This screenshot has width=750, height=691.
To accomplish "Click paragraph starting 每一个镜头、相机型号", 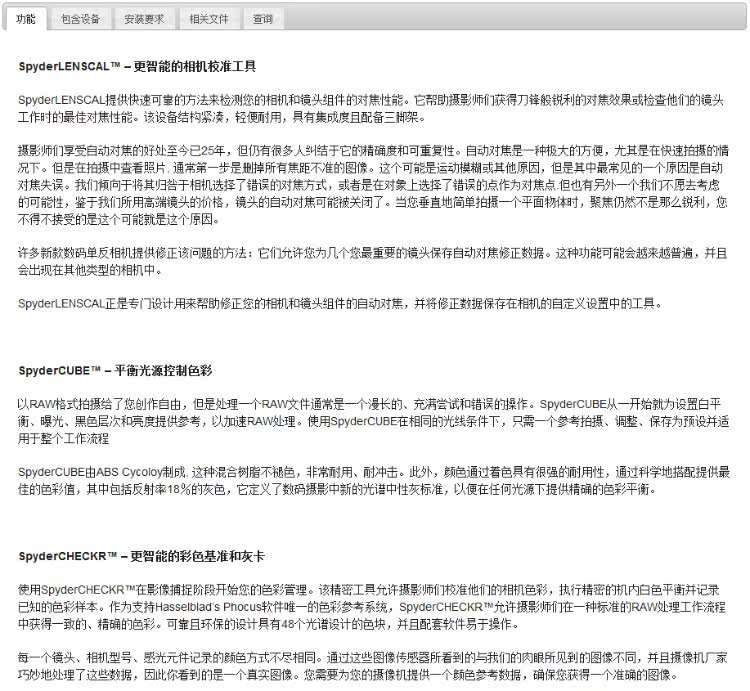I will [x=373, y=666].
